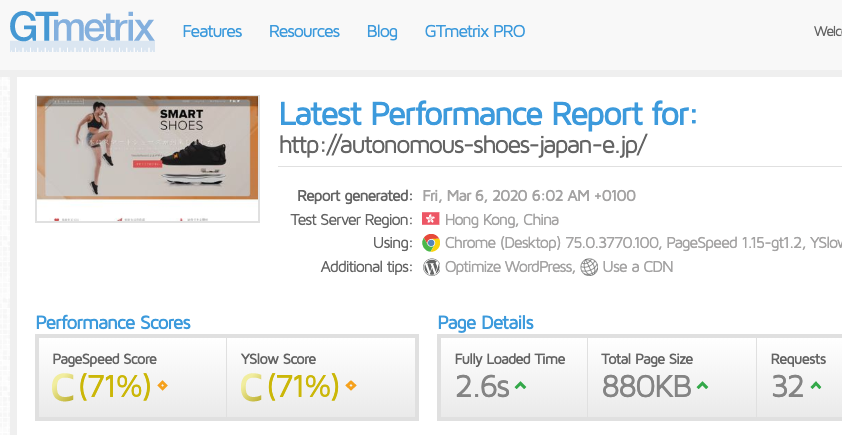
Task: Open the GTmetrix PRO link
Action: (475, 31)
